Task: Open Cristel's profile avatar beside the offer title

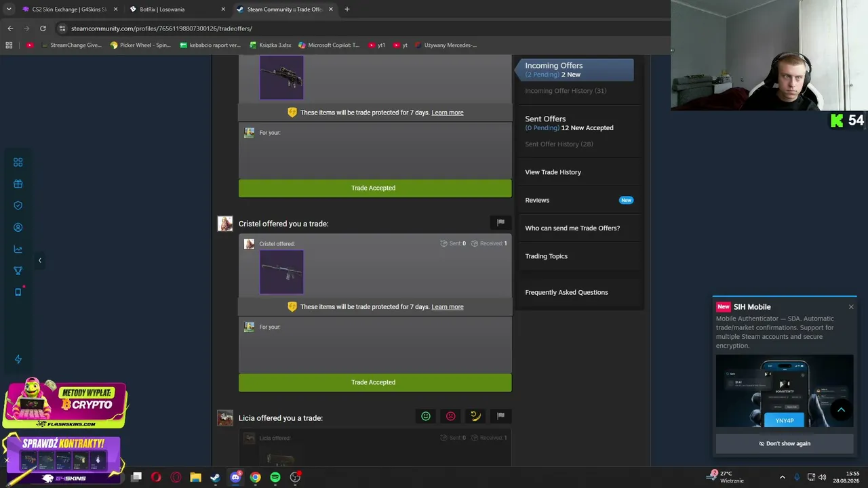Action: pos(225,224)
